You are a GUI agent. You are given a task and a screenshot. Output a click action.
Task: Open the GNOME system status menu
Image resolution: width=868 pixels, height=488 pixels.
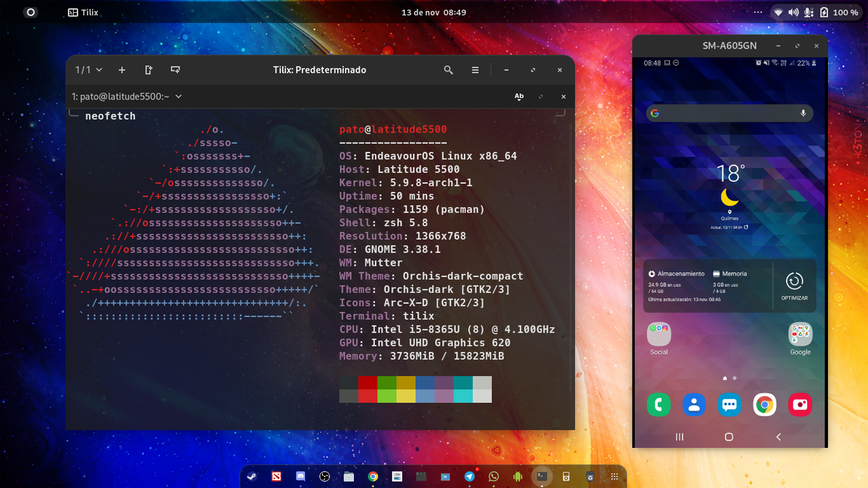(x=816, y=12)
